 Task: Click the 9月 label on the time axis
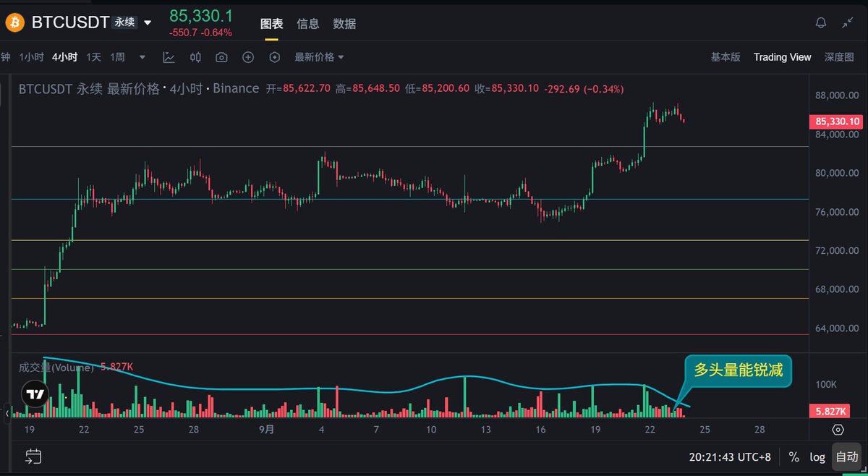[267, 429]
